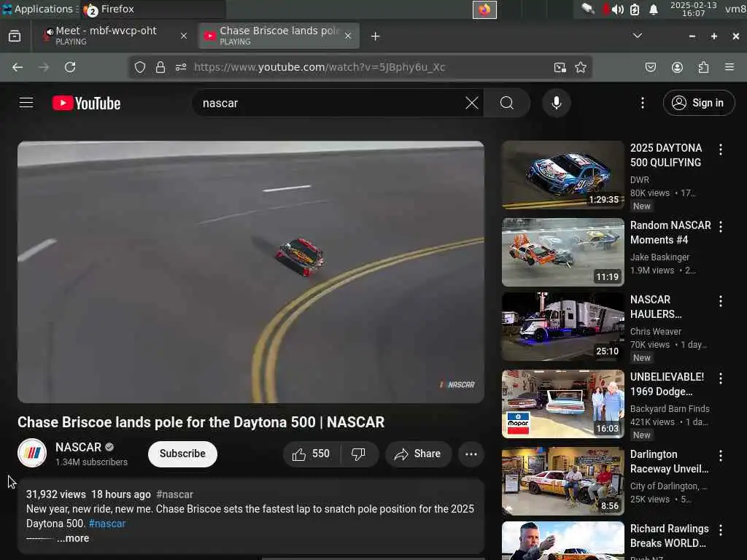The height and width of the screenshot is (560, 747).
Task: Open Firefox View recent browsing icon
Action: pos(15,36)
